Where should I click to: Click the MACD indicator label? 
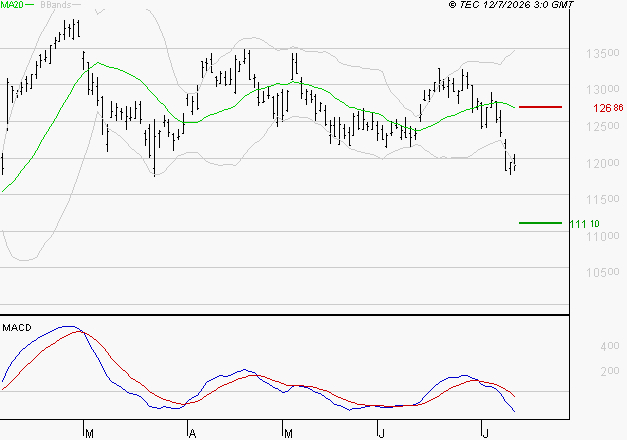(17, 328)
